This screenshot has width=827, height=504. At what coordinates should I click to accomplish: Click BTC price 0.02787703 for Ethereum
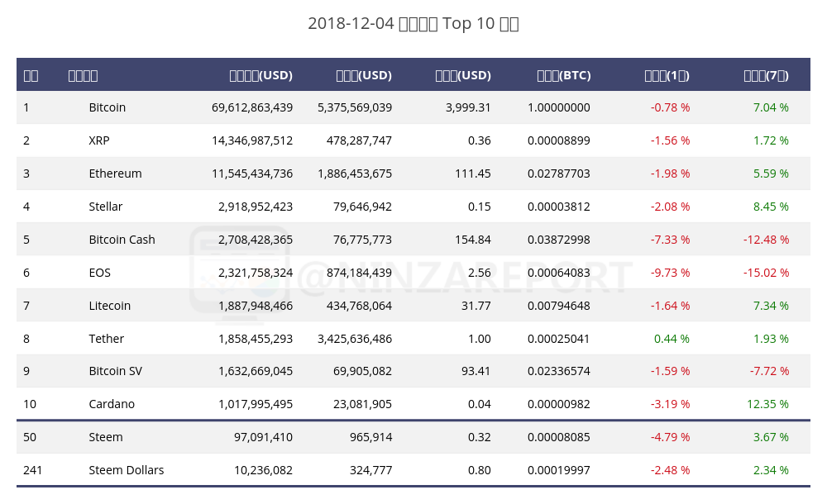coord(558,174)
